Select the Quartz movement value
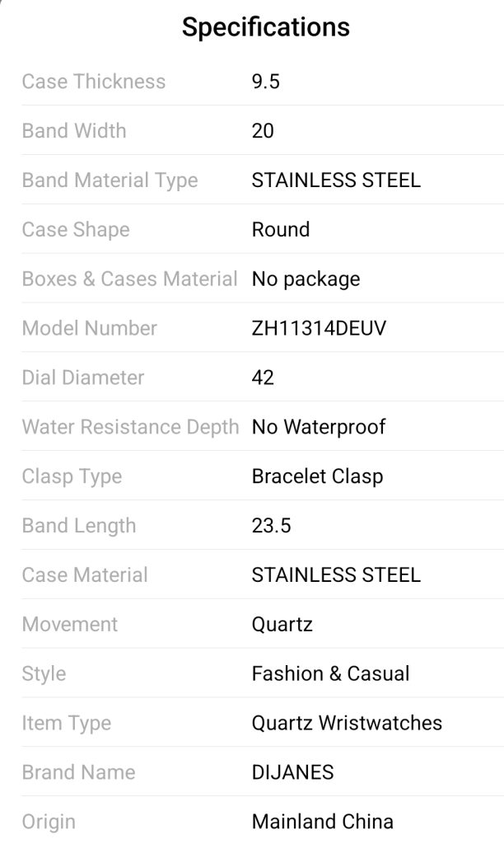This screenshot has width=504, height=844. point(282,625)
